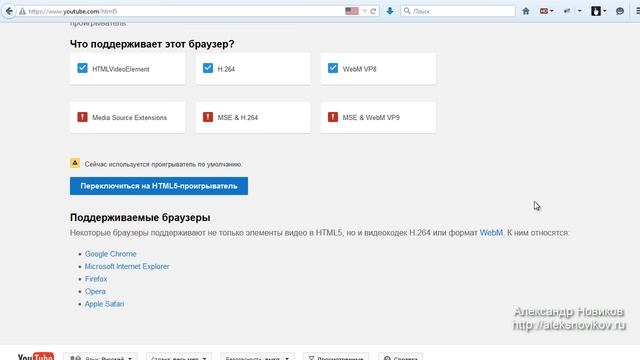Click the YouTube logo in footer
The width and height of the screenshot is (640, 360).
point(36,357)
